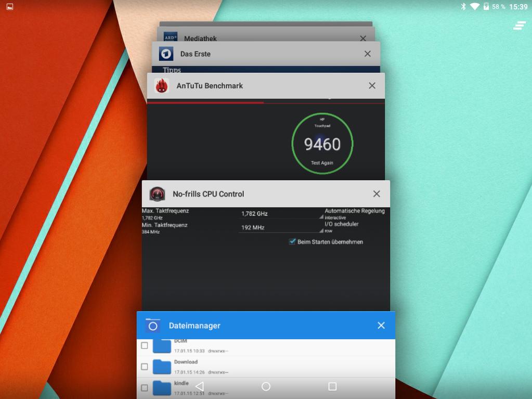This screenshot has width=532, height=399.
Task: Tap the Max. Taktfrequenz label
Action: pos(165,211)
